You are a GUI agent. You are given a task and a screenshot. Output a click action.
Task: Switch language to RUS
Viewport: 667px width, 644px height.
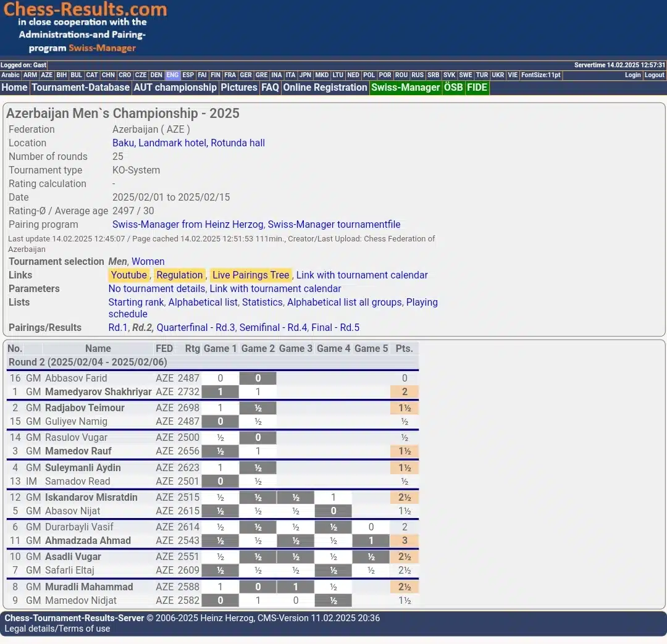417,75
